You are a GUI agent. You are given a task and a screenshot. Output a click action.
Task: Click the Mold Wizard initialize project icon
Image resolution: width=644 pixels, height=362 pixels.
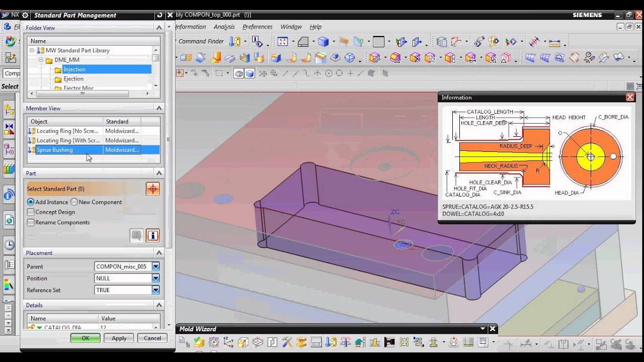tap(184, 342)
